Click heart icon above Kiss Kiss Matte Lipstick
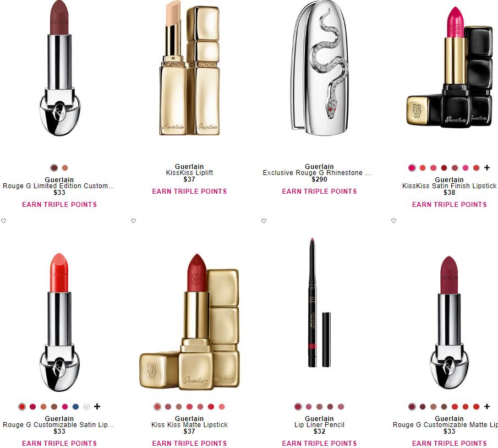 [x=133, y=221]
